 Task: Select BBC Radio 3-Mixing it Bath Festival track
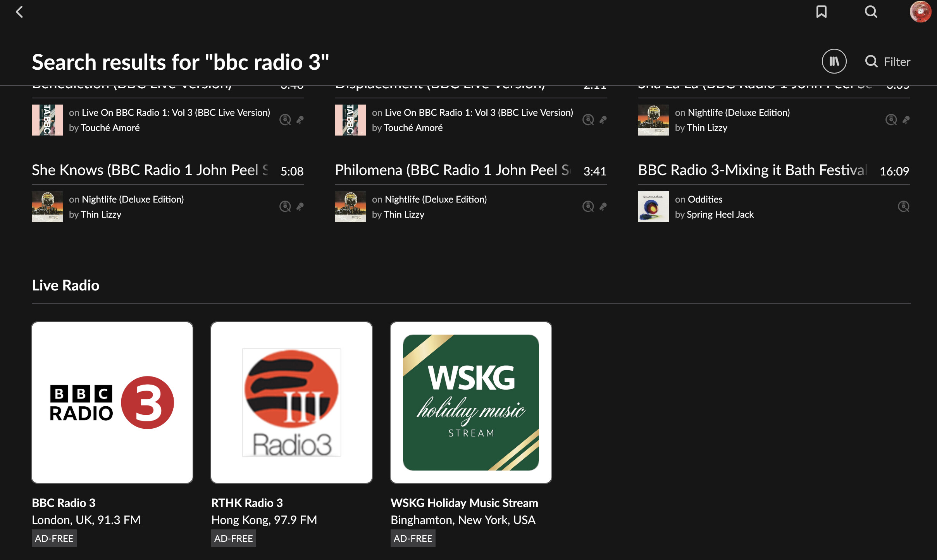coord(752,170)
